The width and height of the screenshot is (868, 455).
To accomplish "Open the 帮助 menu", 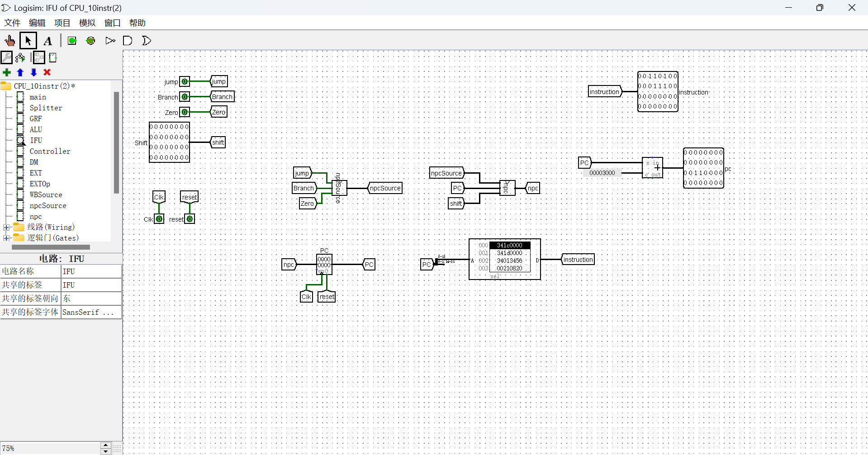I will point(138,23).
